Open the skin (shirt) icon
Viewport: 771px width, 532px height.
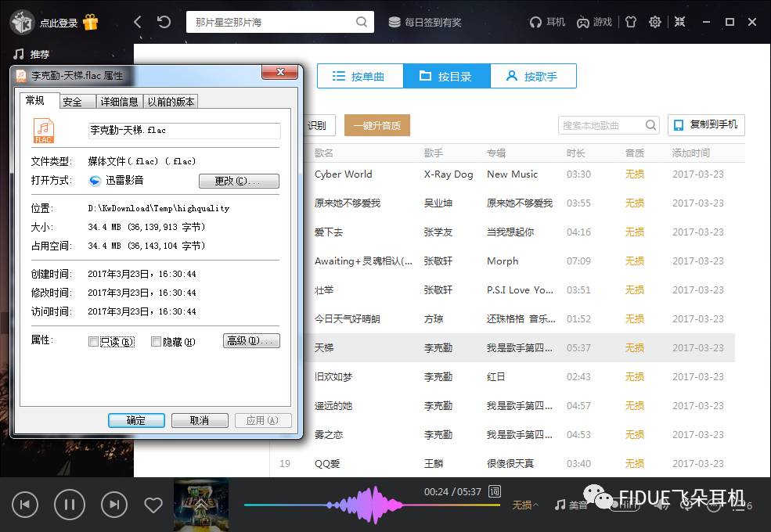631,22
